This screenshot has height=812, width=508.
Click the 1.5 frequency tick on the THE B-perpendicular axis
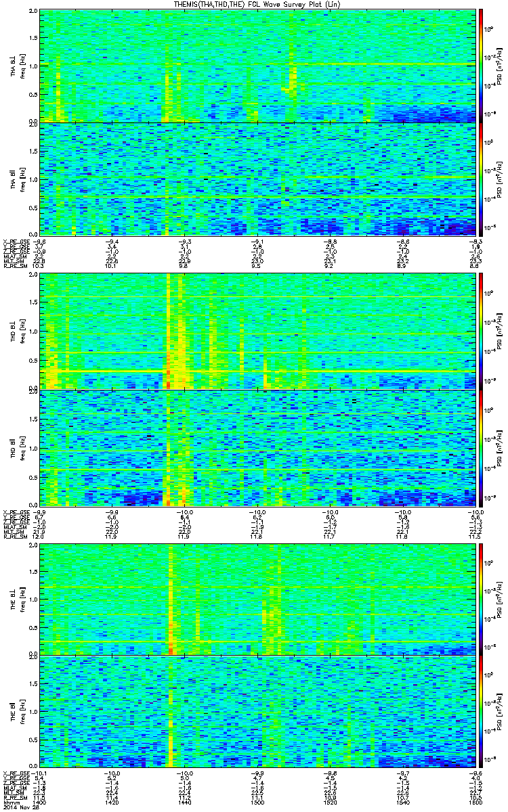coord(33,571)
